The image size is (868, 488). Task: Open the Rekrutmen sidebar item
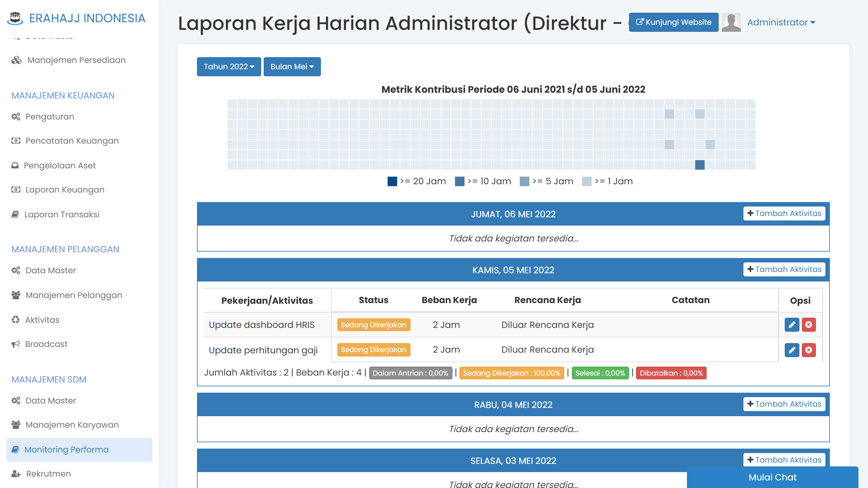click(48, 473)
